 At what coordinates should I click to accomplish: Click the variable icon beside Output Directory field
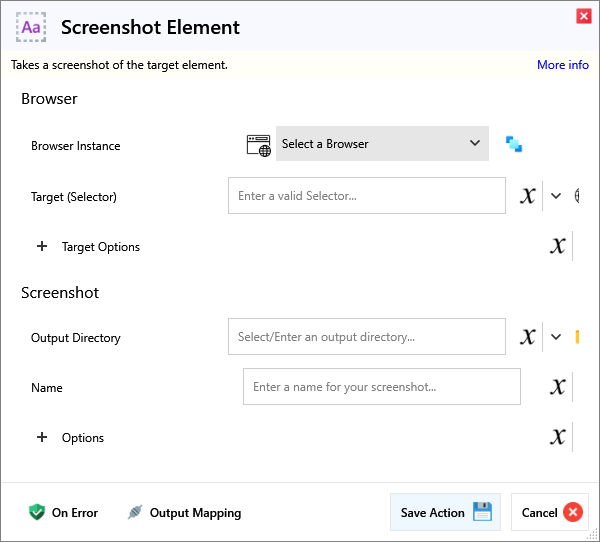528,337
